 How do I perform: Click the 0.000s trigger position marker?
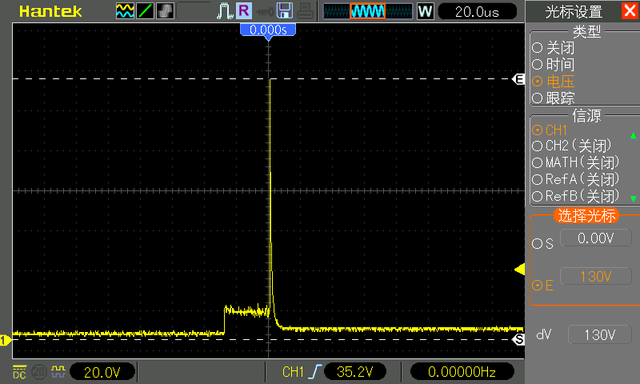tap(268, 30)
